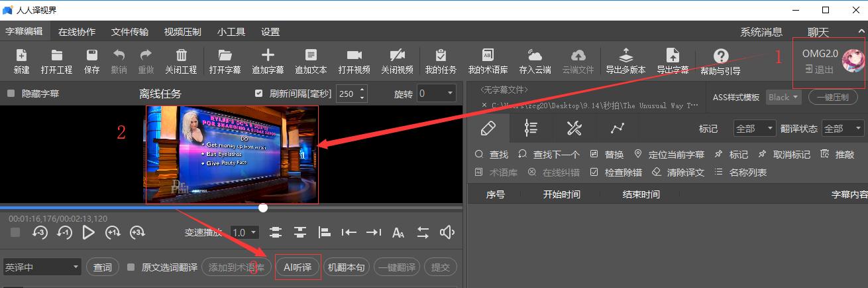The image size is (868, 288).
Task: Open the 文件传输 menu
Action: [129, 32]
